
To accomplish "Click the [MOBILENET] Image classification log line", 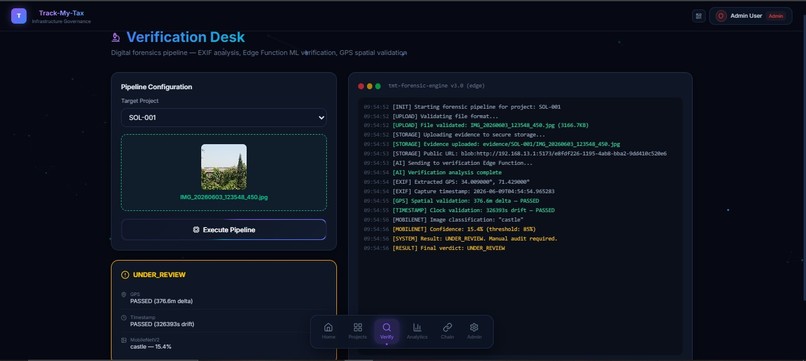I will click(x=443, y=220).
